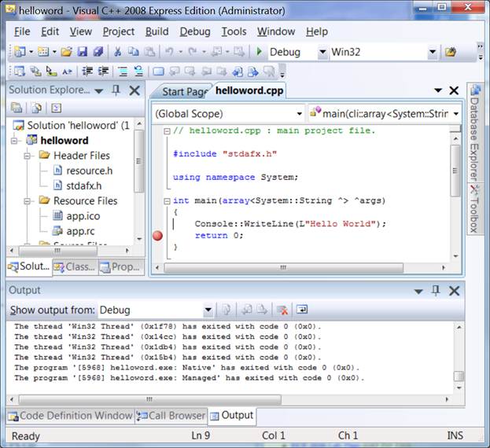Screen dimensions: 490x448
Task: Toggle word wrap in Output pane
Action: click(x=302, y=310)
